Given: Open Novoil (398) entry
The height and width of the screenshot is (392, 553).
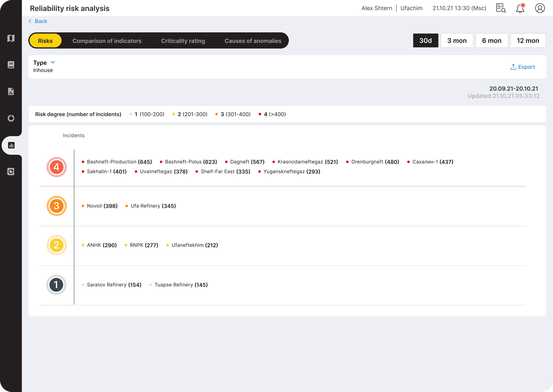Looking at the screenshot, I should click(100, 206).
